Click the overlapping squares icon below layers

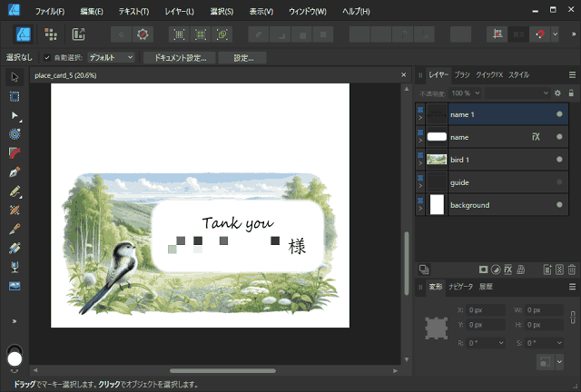424,269
